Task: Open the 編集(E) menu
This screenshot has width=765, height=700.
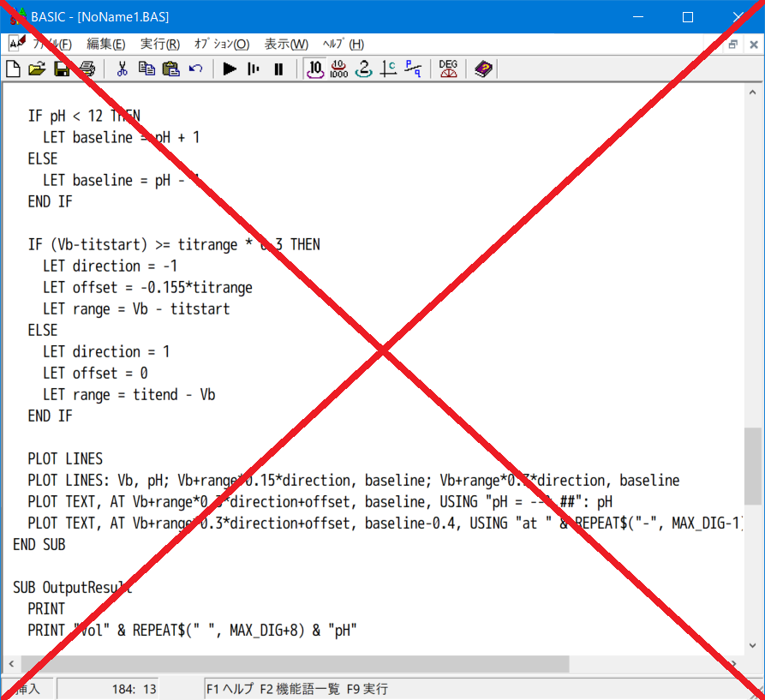Action: (x=105, y=45)
